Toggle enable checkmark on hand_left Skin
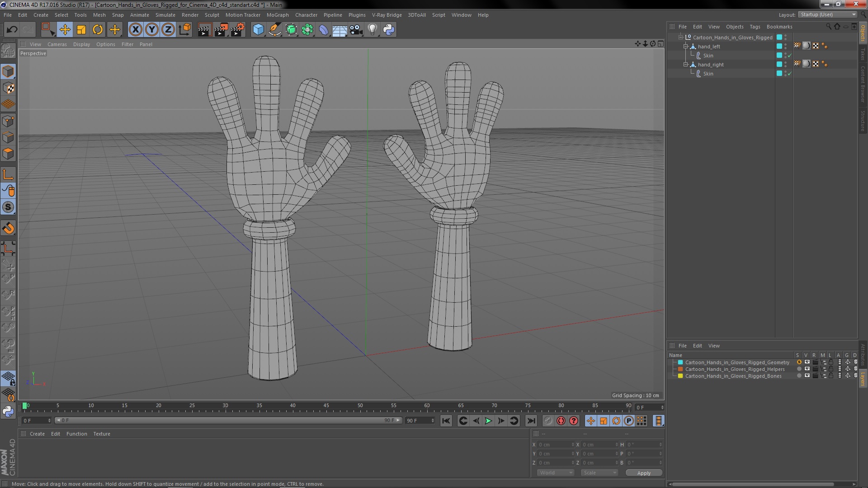The image size is (868, 488). [790, 56]
